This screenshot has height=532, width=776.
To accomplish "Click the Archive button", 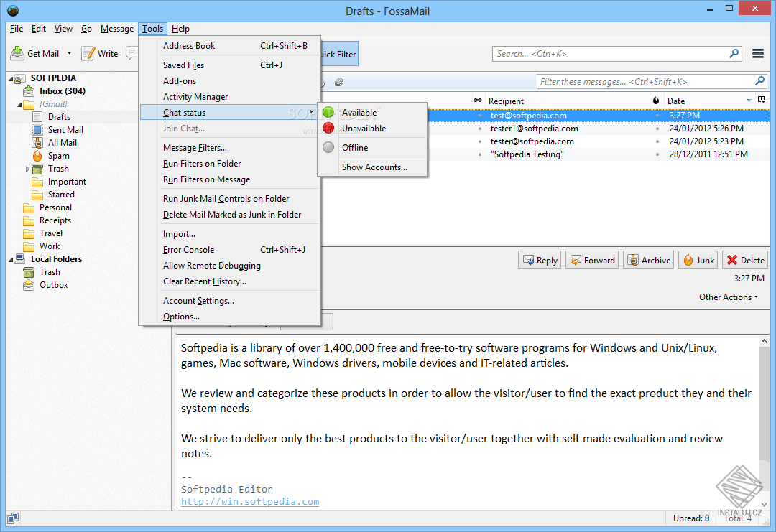I will pos(648,260).
